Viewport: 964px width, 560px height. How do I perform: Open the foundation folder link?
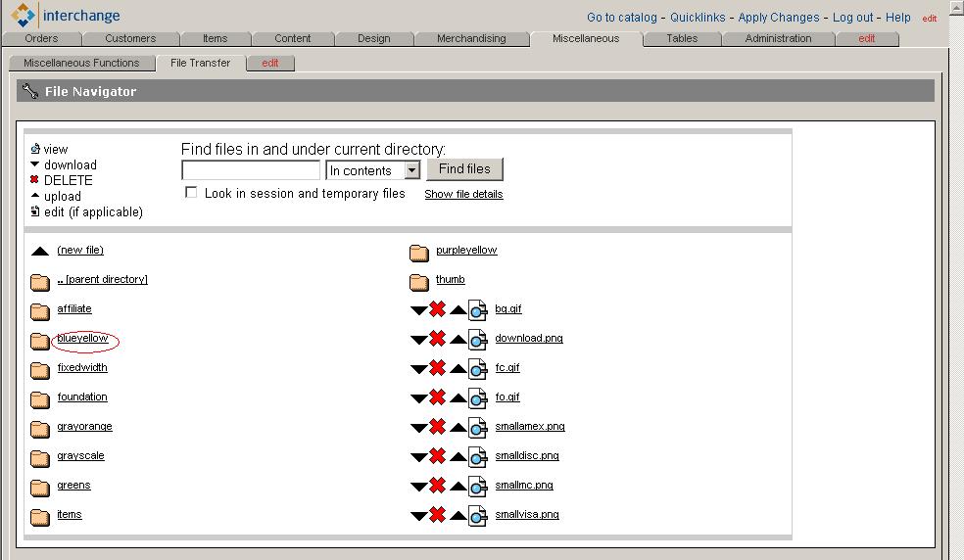pos(82,397)
